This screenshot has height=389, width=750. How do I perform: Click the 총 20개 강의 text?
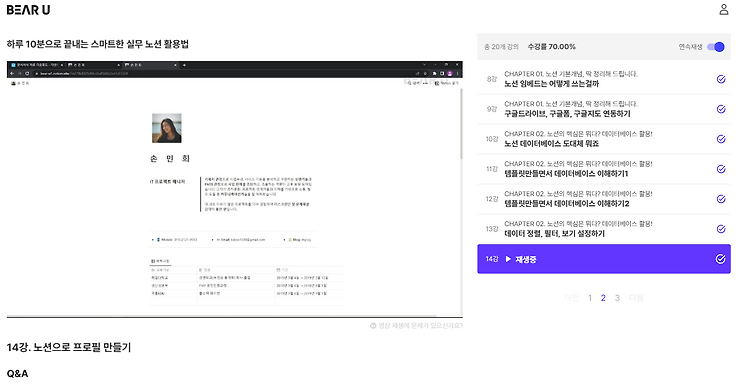click(x=501, y=47)
